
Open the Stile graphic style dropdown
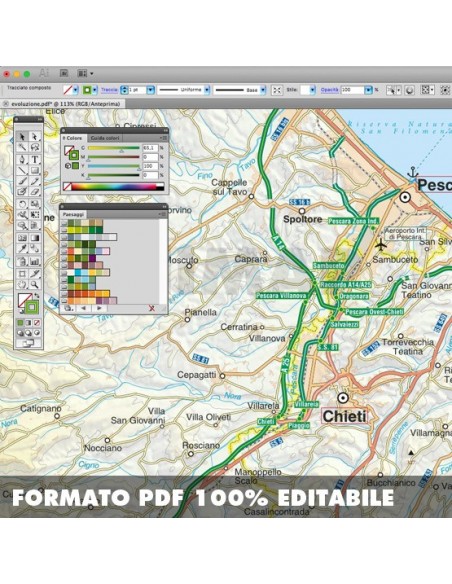click(312, 90)
